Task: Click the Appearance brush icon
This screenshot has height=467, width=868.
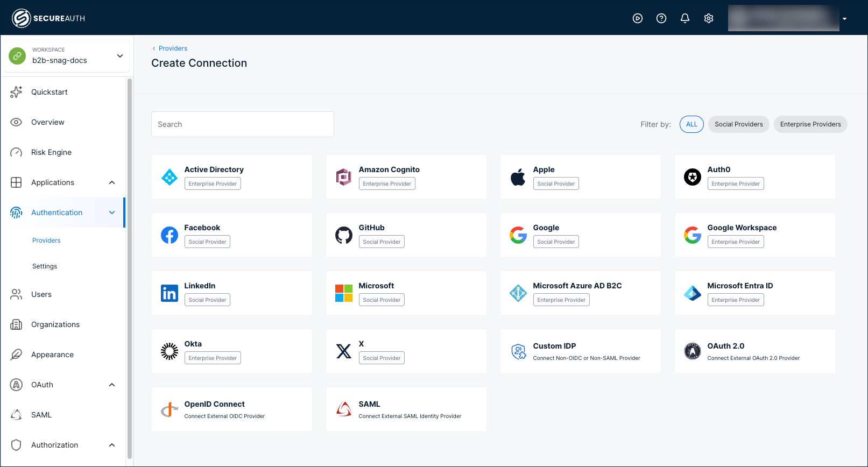Action: tap(16, 355)
